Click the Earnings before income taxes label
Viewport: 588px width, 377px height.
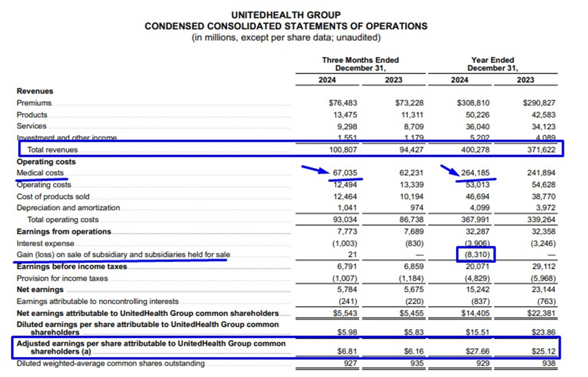click(x=72, y=267)
